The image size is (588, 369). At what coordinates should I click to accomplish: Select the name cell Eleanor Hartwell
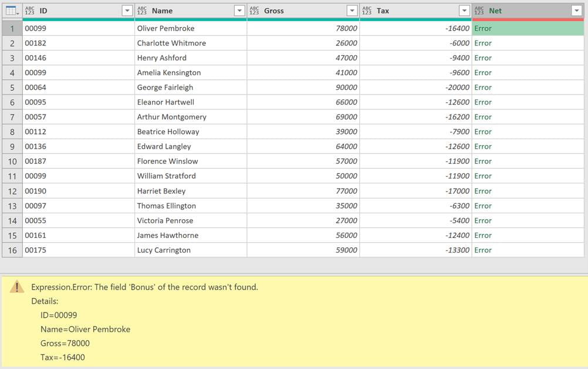click(191, 102)
